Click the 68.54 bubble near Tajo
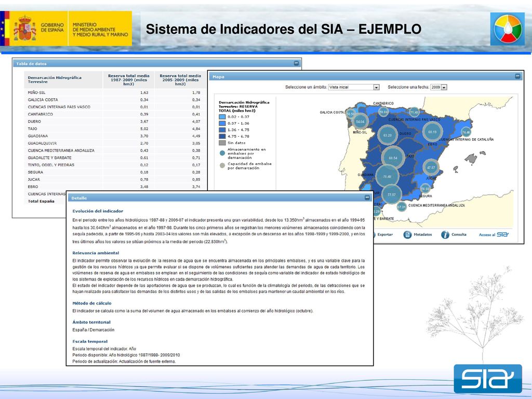 coord(393,158)
